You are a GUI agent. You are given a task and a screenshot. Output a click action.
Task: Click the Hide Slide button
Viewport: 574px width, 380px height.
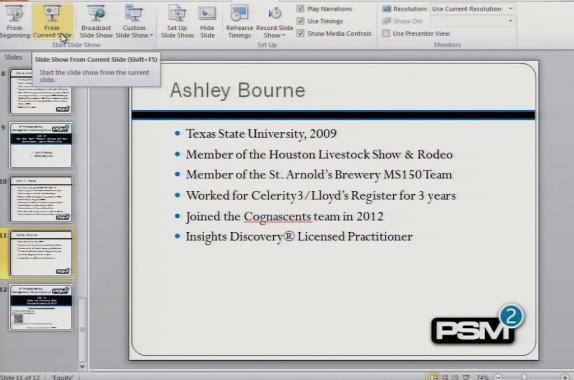pyautogui.click(x=207, y=21)
